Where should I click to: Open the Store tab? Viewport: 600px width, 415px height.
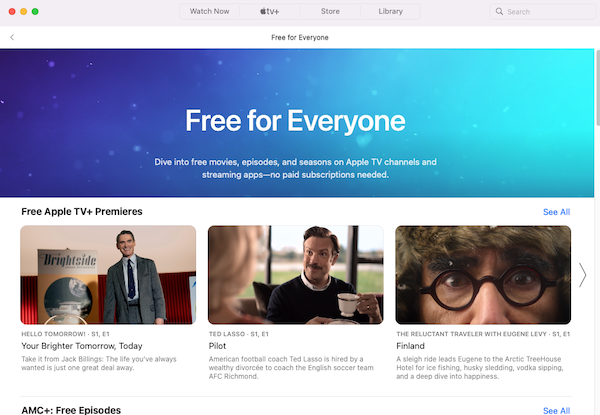click(x=330, y=11)
